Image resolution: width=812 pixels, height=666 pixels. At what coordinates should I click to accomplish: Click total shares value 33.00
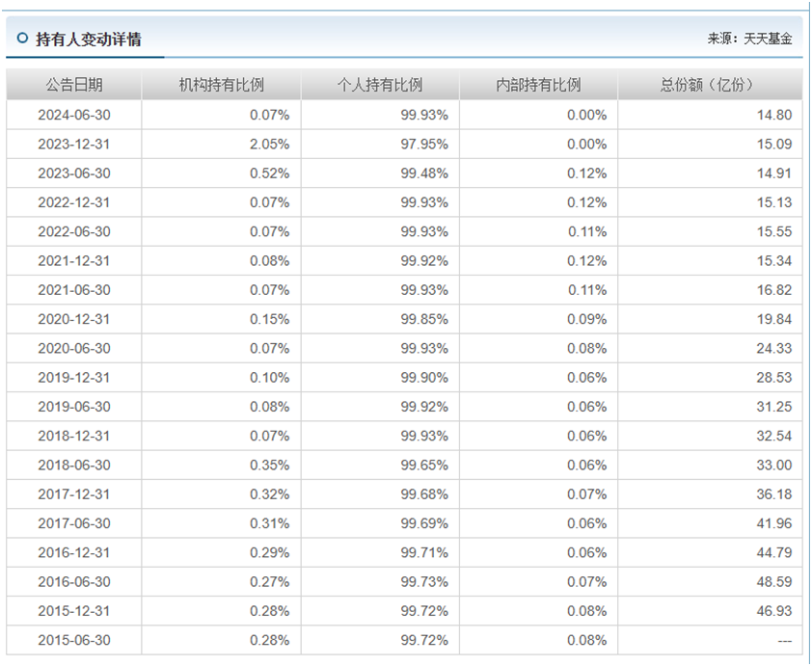[x=774, y=466]
